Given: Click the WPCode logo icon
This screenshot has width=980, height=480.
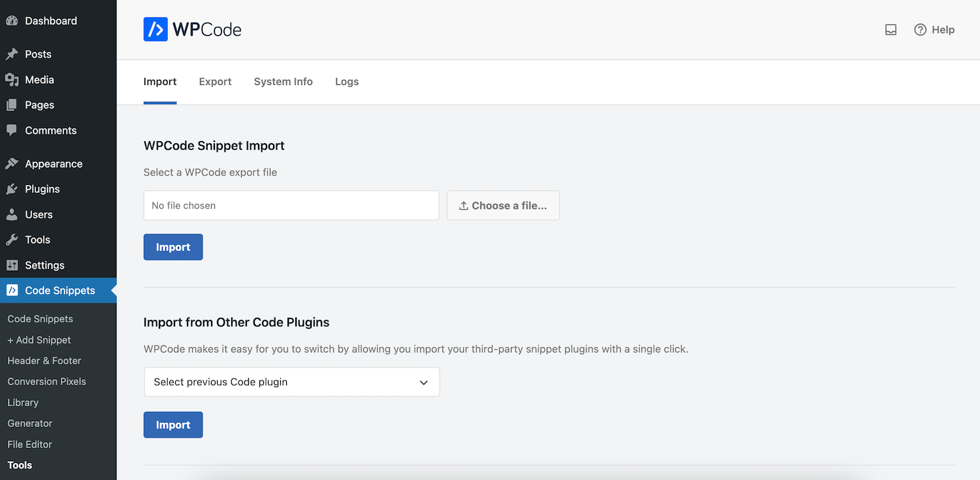Looking at the screenshot, I should click(x=155, y=29).
